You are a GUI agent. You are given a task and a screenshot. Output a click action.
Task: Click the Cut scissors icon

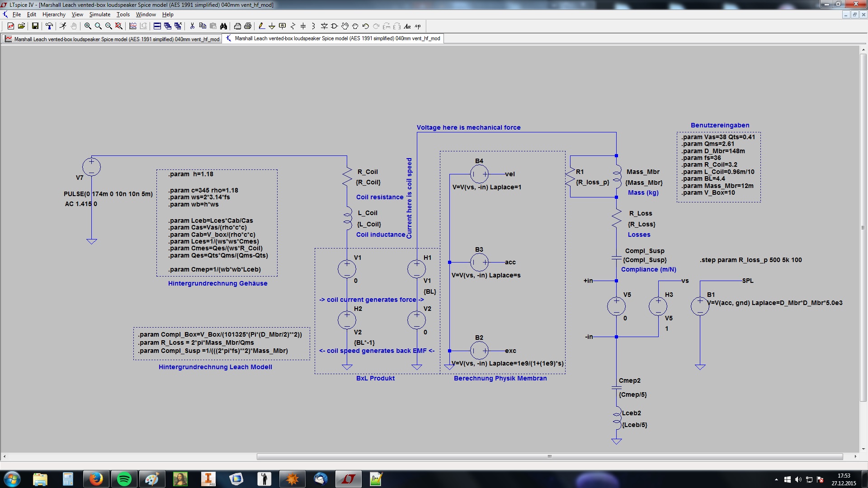tap(192, 26)
